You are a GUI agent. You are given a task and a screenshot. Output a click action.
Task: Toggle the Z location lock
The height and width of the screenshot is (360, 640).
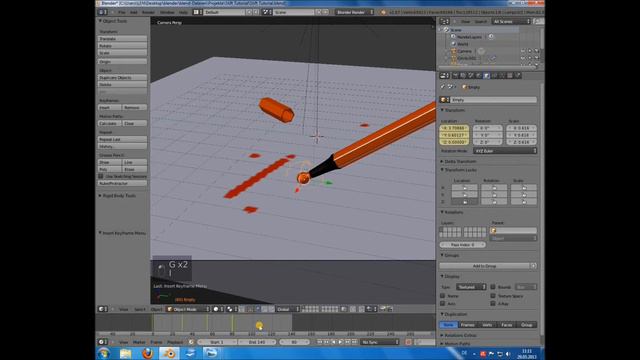[x=464, y=202]
